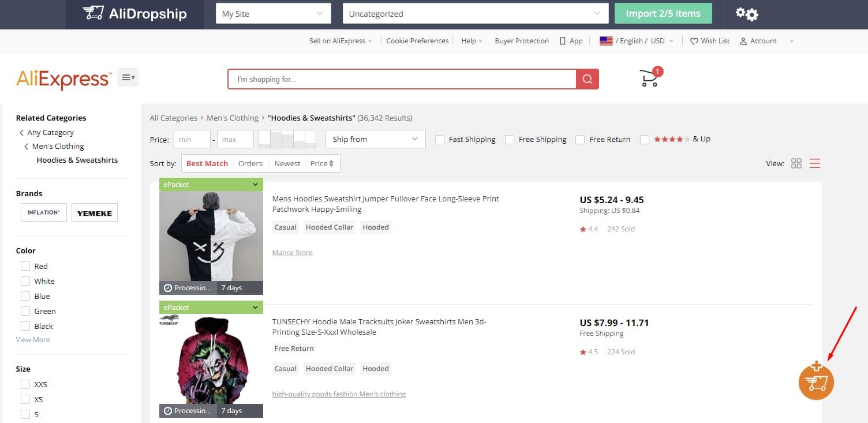The height and width of the screenshot is (423, 868).
Task: Check the White color filter
Action: [x=25, y=281]
